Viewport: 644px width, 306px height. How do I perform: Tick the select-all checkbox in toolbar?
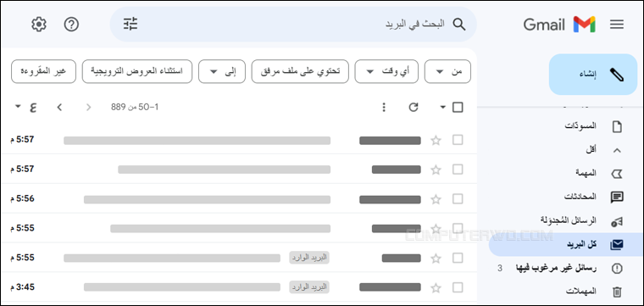point(458,108)
